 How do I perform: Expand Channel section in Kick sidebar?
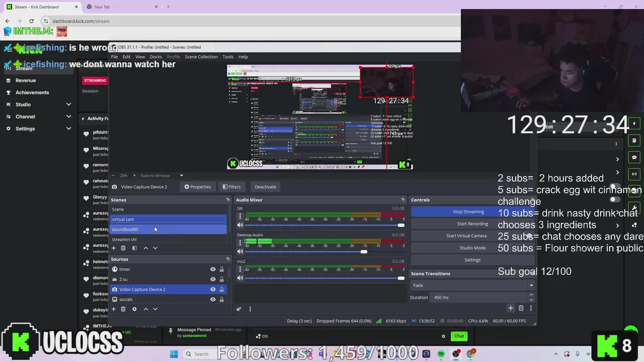[68, 117]
